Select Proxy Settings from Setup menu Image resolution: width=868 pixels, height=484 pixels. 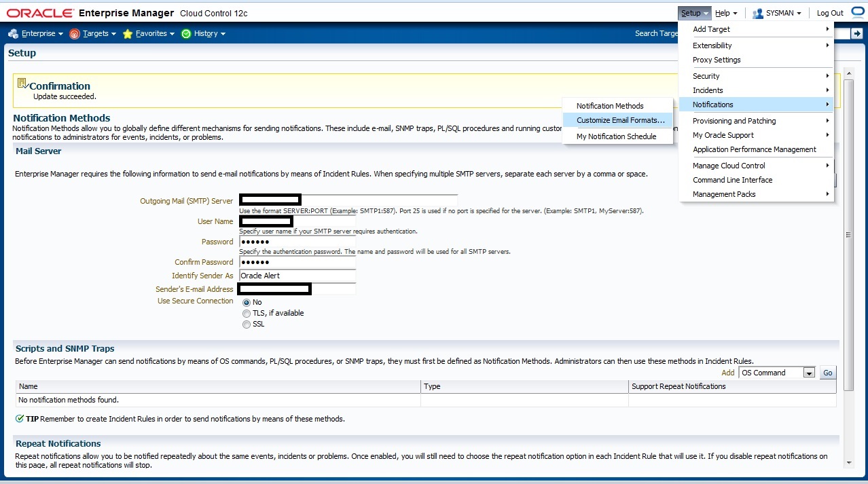717,60
